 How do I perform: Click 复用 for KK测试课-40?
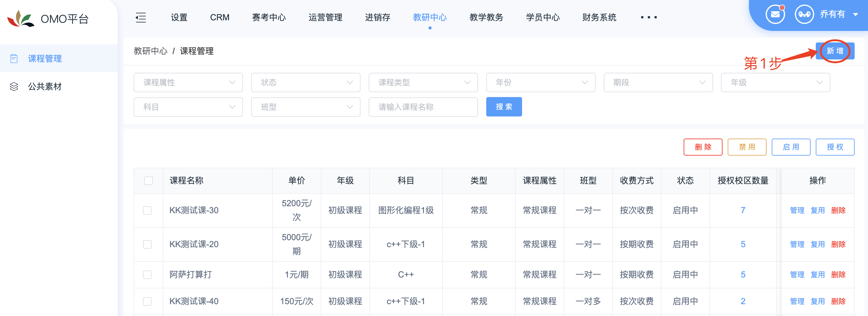click(x=818, y=301)
